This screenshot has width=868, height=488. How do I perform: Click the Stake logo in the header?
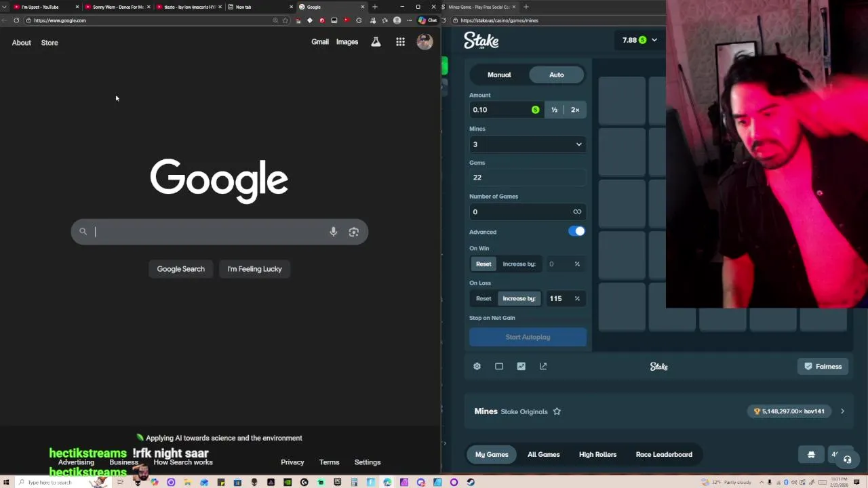tap(481, 41)
